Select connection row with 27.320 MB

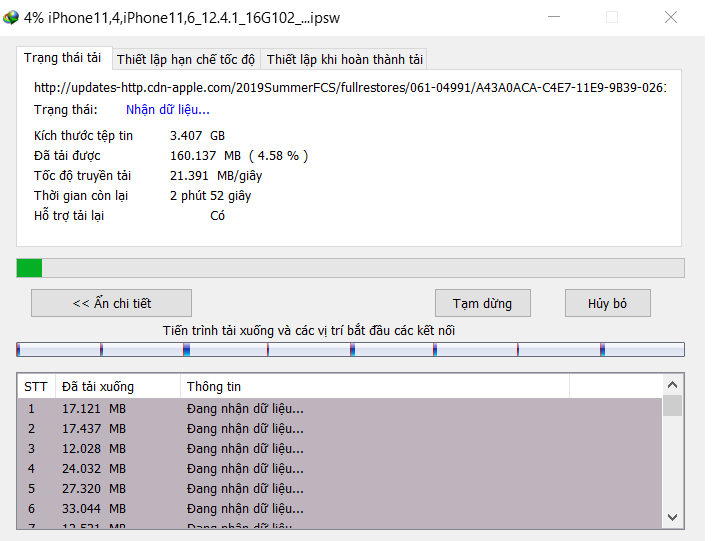tap(340, 489)
